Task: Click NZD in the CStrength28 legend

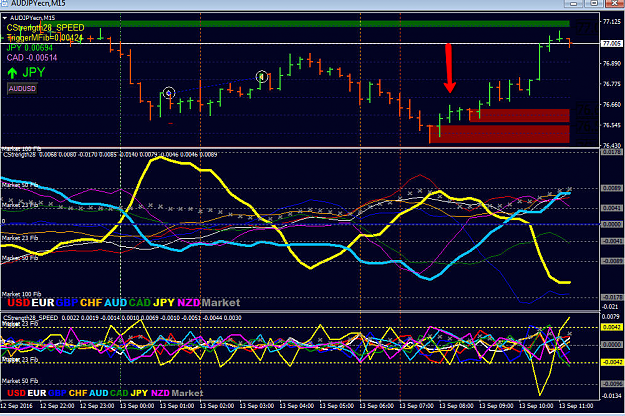Action: tap(189, 303)
